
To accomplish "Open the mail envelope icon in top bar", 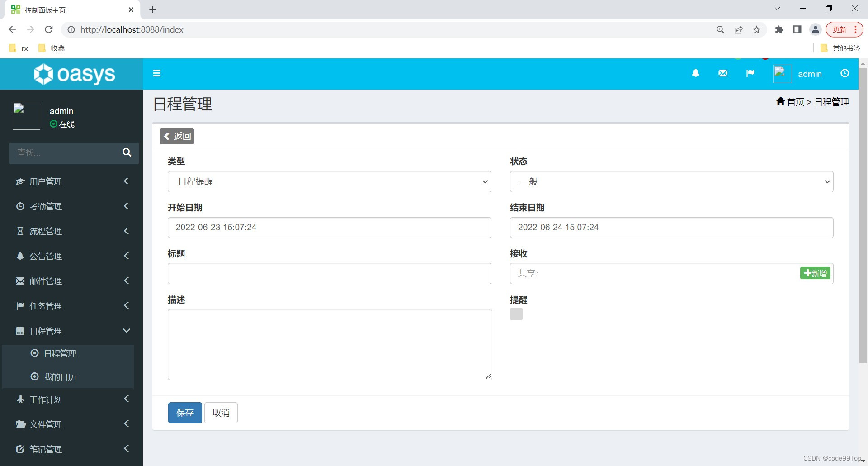I will 722,73.
